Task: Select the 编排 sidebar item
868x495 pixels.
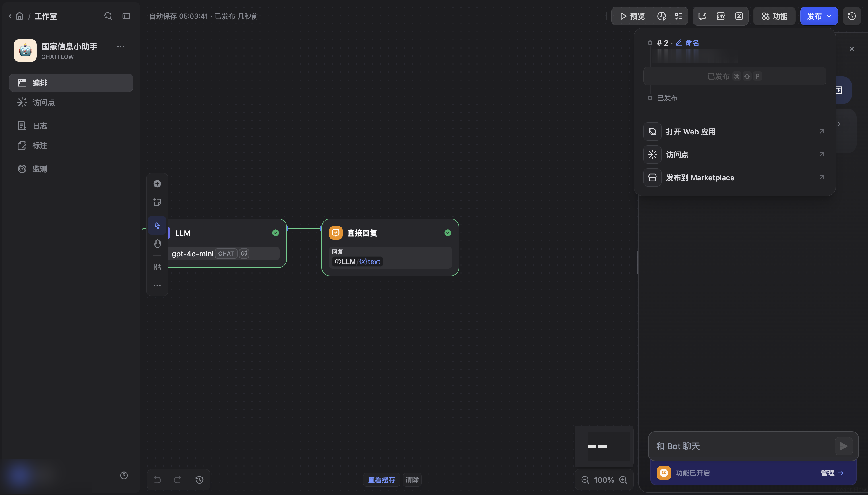Action: pyautogui.click(x=71, y=83)
